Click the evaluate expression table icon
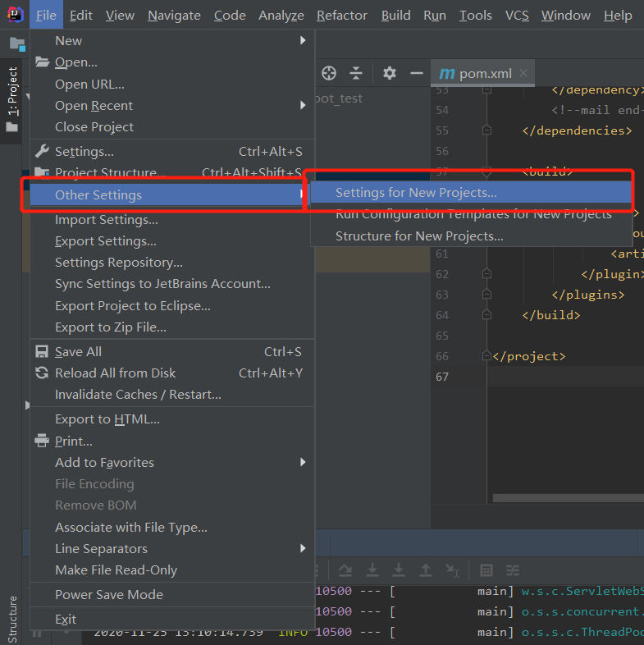Screen dimensions: 644x645 (486, 570)
